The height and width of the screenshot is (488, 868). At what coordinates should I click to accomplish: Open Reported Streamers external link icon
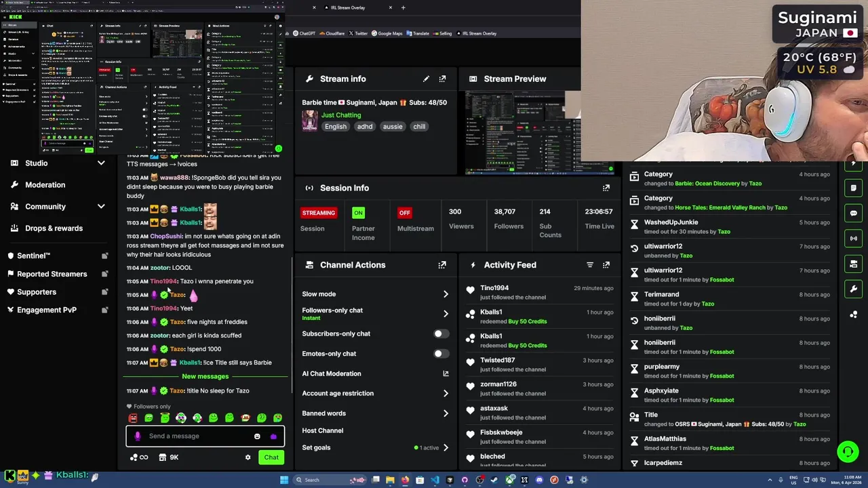[x=104, y=274]
